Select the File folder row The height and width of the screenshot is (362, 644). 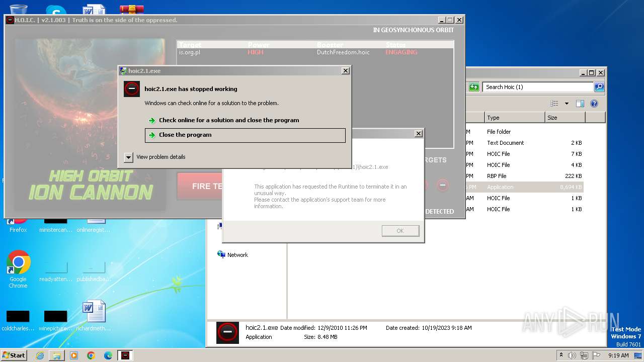525,132
